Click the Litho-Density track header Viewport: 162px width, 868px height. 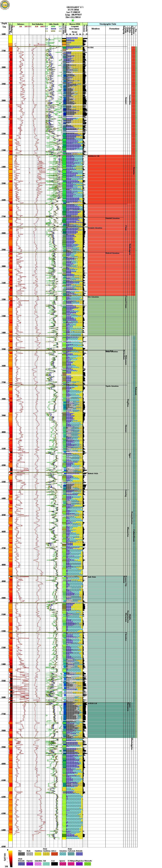54,24
